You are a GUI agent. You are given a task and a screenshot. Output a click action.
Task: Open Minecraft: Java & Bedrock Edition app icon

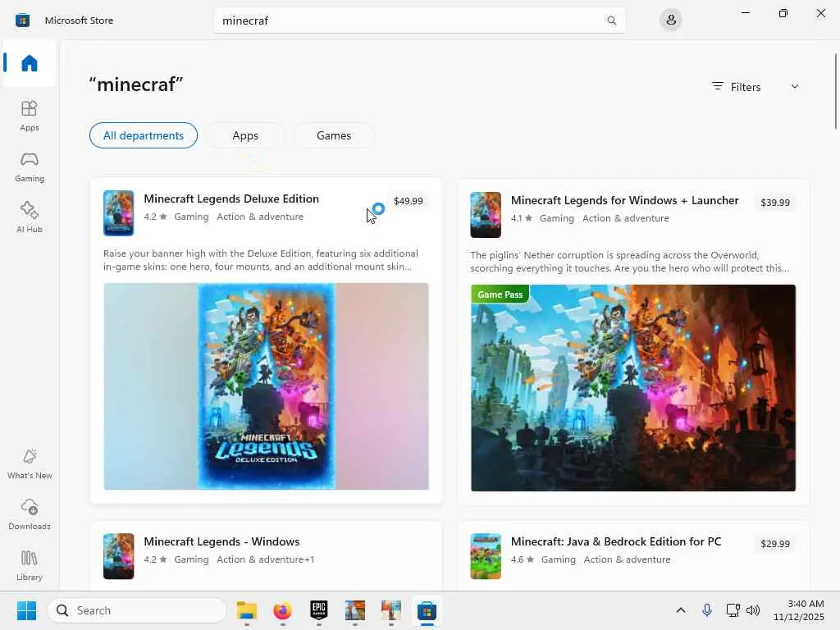pos(486,556)
